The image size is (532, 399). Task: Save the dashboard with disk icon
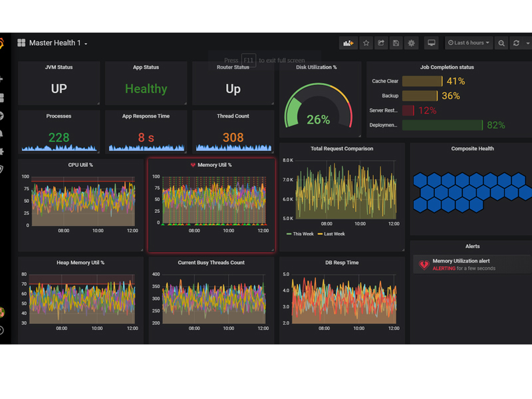point(396,43)
